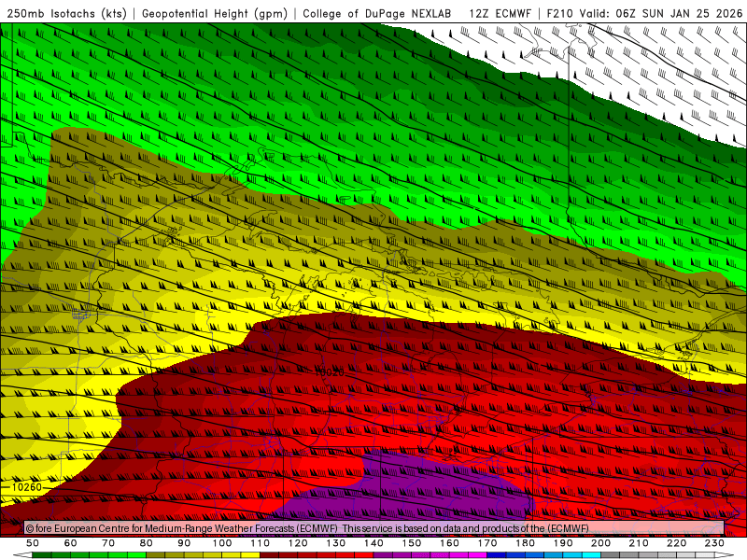This screenshot has height=560, width=747.
Task: Click the '210' legend value
Action: pos(639,543)
